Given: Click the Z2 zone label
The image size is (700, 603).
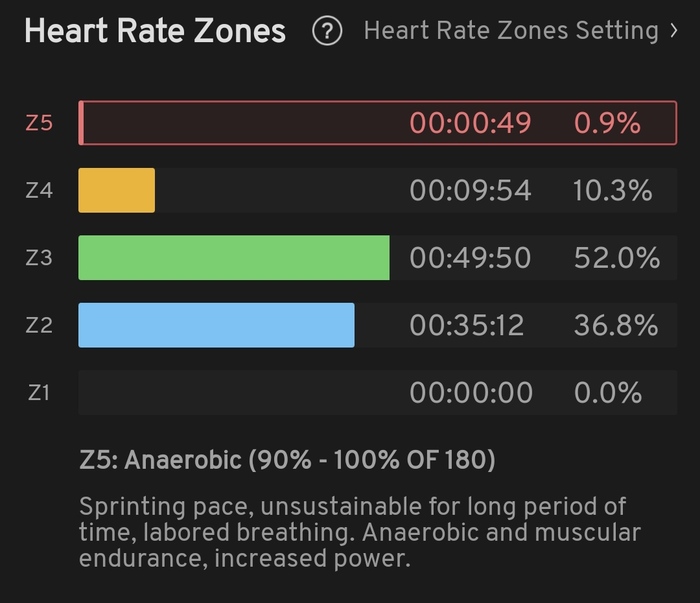Looking at the screenshot, I should 38,325.
